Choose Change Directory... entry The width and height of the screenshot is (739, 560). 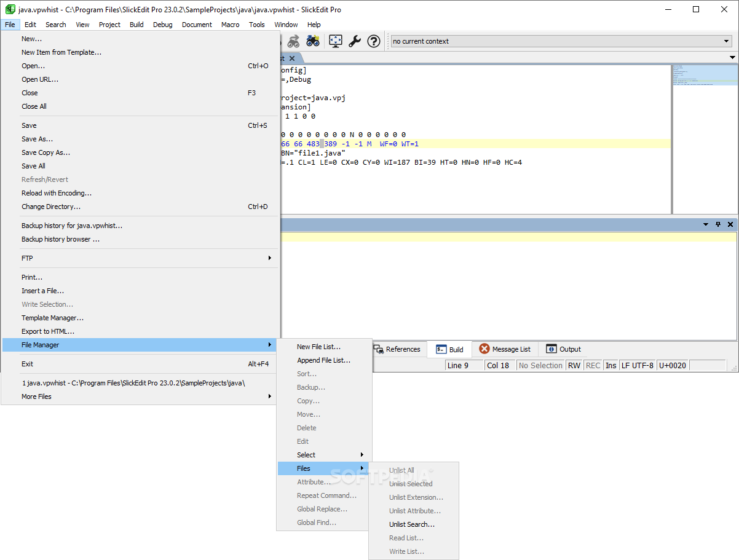[141, 207]
